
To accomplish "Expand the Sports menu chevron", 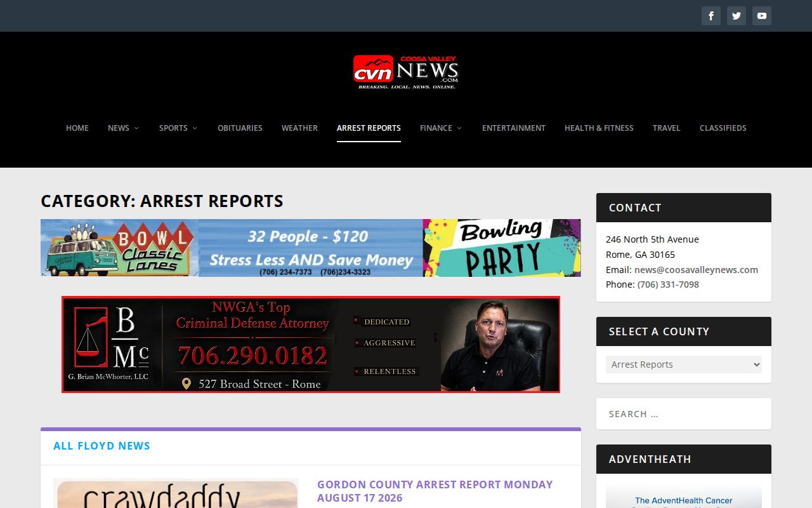I will pyautogui.click(x=195, y=128).
